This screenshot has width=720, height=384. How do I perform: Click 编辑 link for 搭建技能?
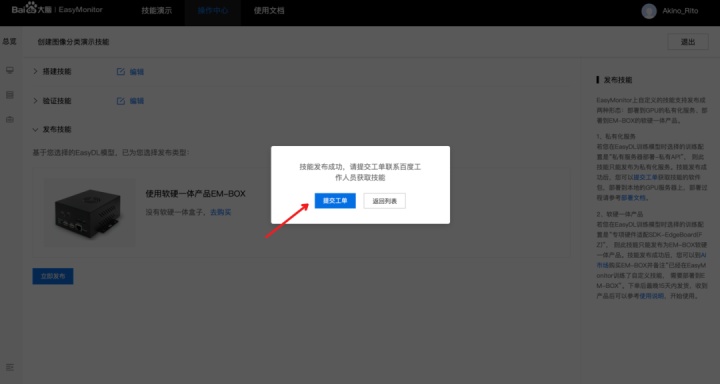click(x=136, y=72)
